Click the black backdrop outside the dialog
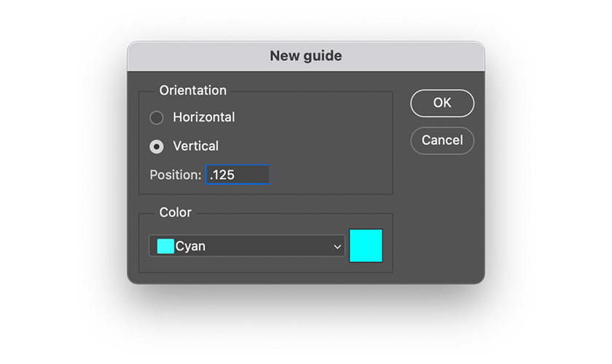The image size is (612, 364). (102, 320)
